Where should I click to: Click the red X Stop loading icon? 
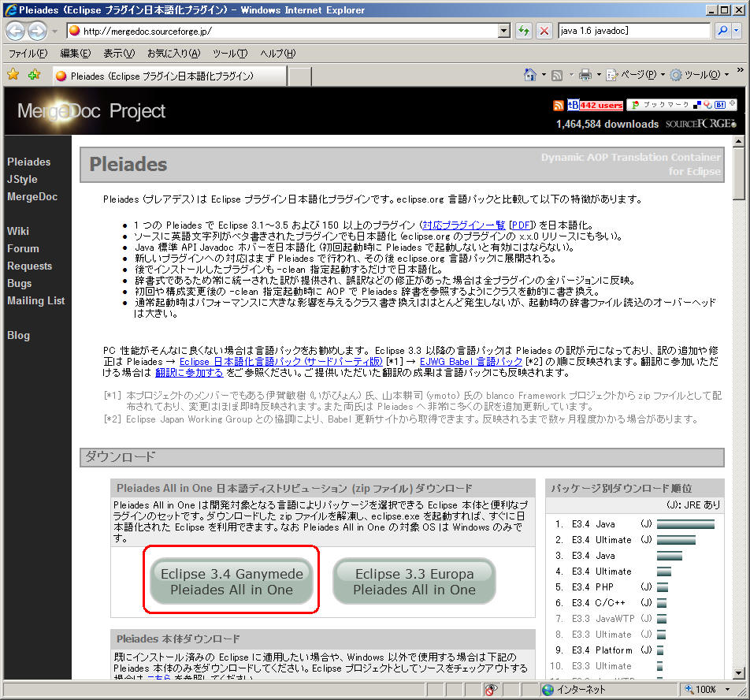544,31
